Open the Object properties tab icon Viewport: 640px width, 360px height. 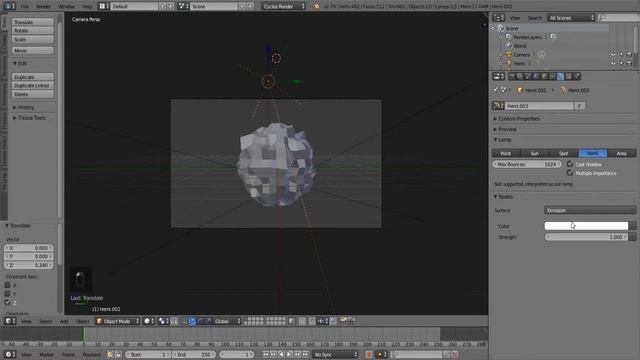[x=544, y=76]
